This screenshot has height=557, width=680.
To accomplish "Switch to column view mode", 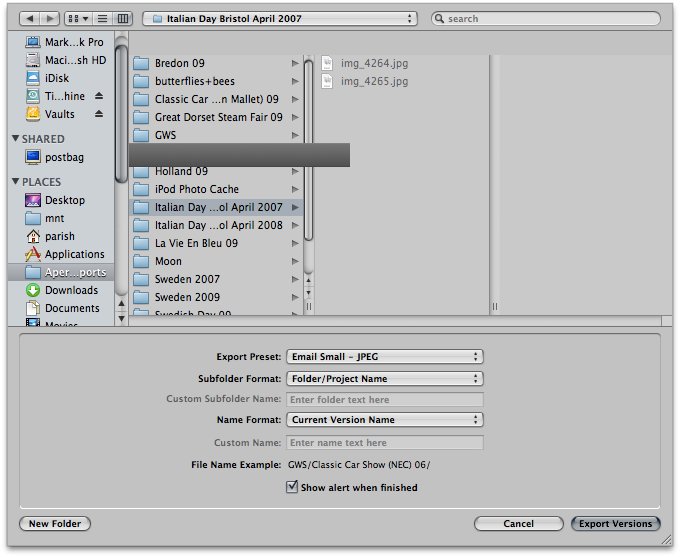I will [123, 19].
